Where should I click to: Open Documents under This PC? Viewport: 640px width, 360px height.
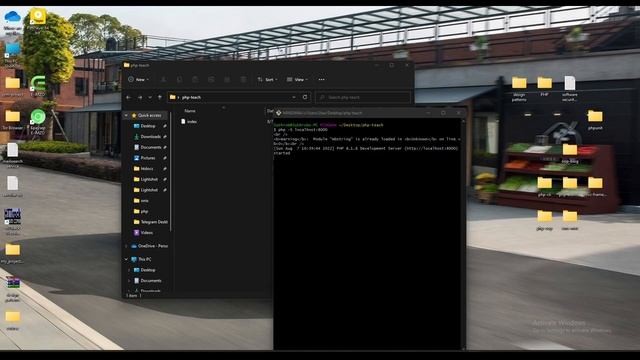pos(147,281)
